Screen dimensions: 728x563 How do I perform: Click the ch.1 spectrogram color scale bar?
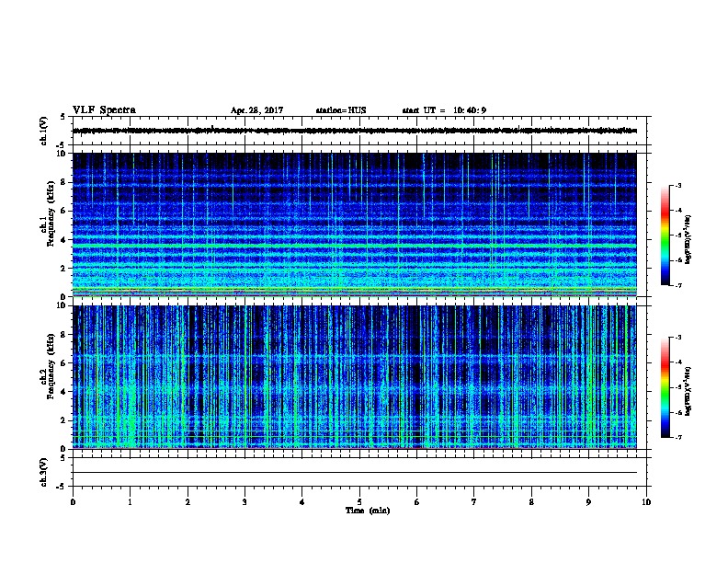(x=665, y=236)
